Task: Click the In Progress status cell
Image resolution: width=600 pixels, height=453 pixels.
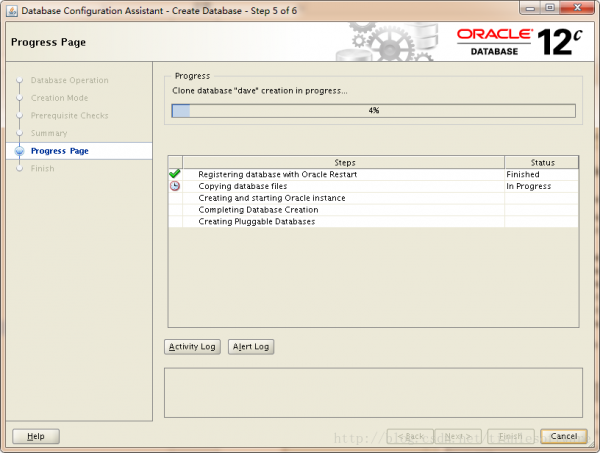Action: (x=541, y=186)
